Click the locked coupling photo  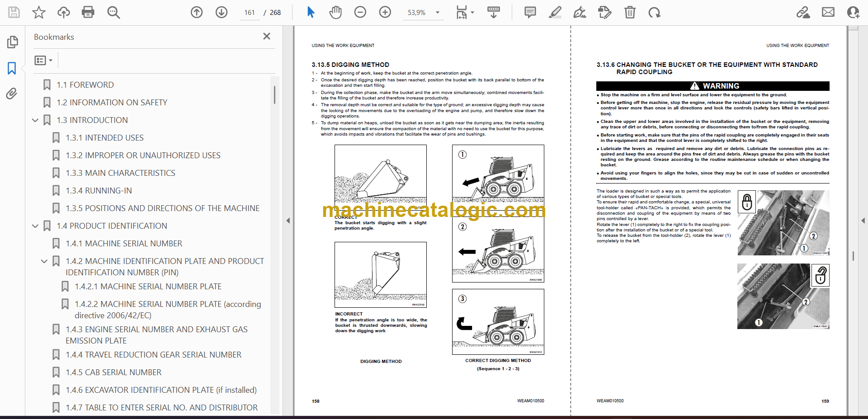tap(783, 223)
